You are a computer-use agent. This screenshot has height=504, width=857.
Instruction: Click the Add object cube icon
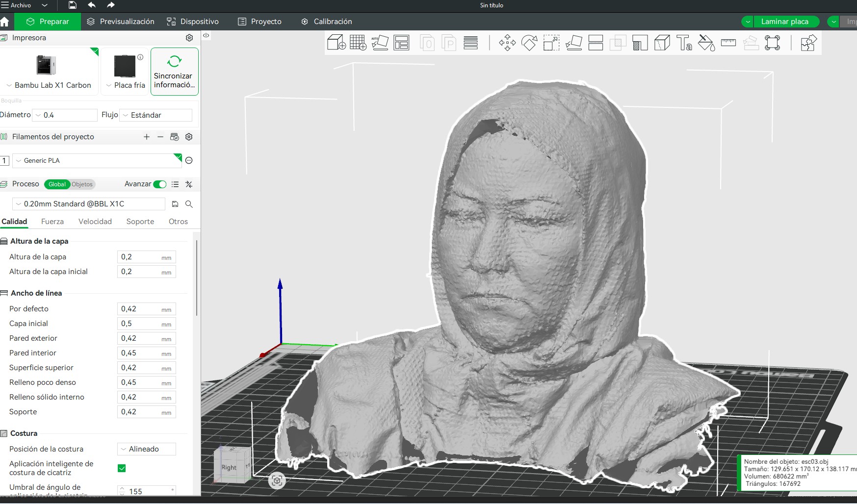(x=336, y=43)
